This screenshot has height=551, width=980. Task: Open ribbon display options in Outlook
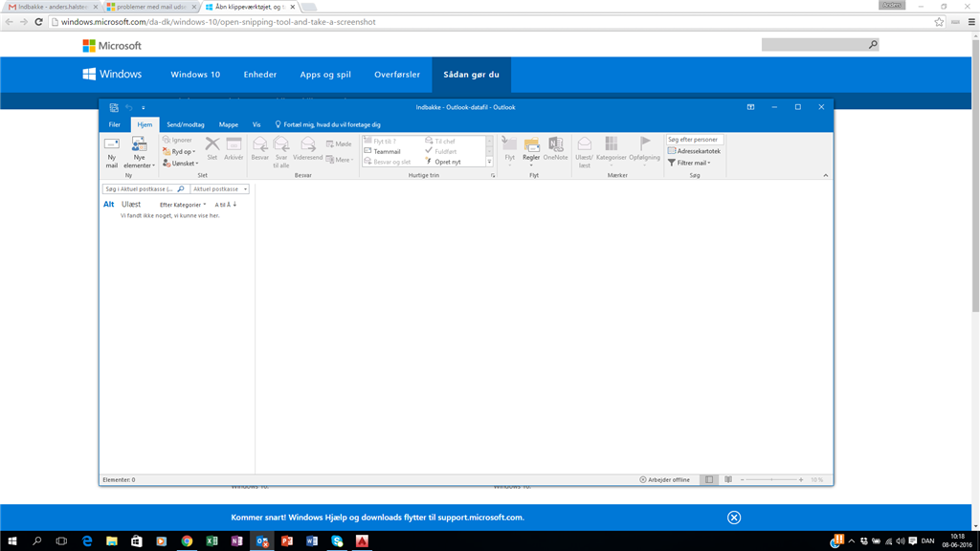click(750, 107)
